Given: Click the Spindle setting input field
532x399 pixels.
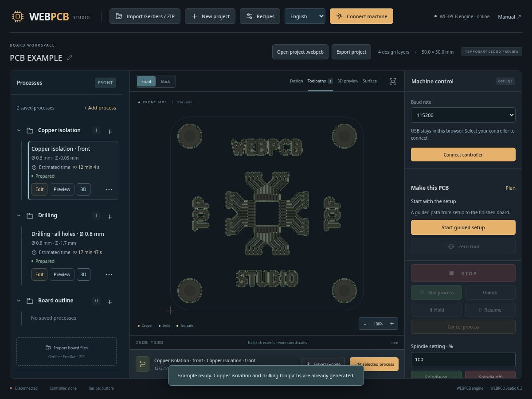Looking at the screenshot, I should pos(463,360).
